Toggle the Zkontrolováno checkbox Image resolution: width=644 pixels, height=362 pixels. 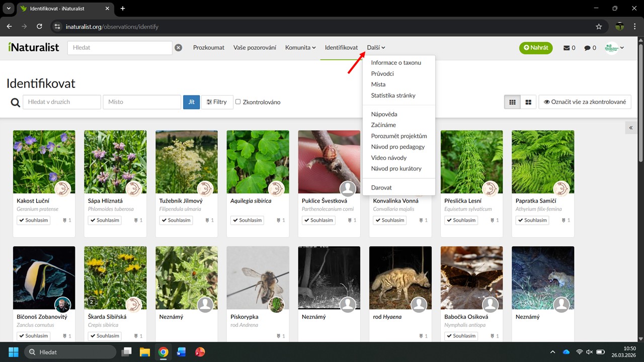click(x=238, y=102)
